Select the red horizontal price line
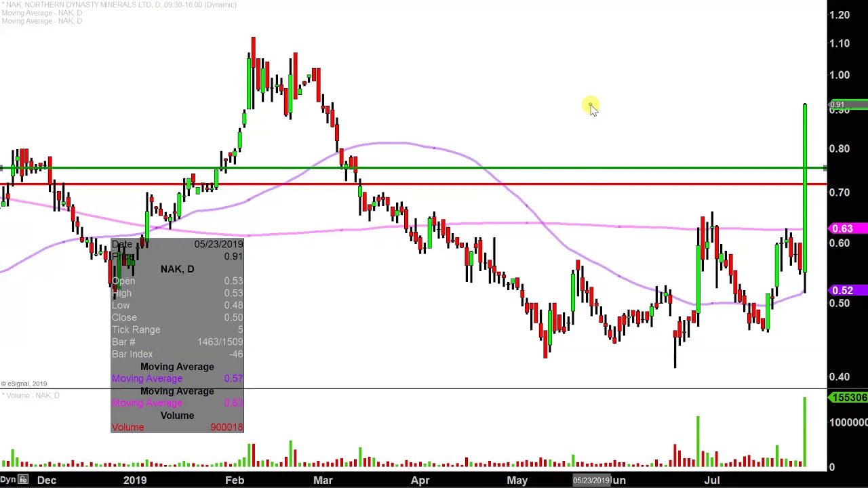The image size is (868, 488). [x=413, y=184]
